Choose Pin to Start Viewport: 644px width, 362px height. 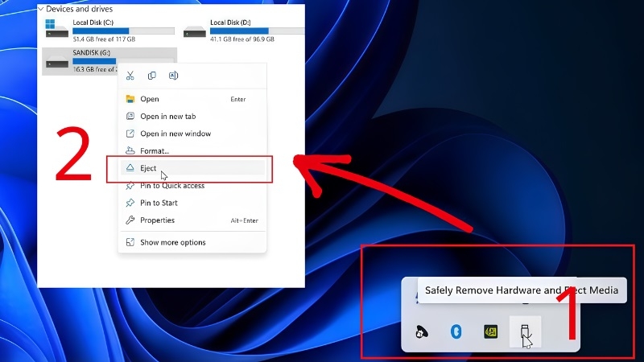click(192, 203)
